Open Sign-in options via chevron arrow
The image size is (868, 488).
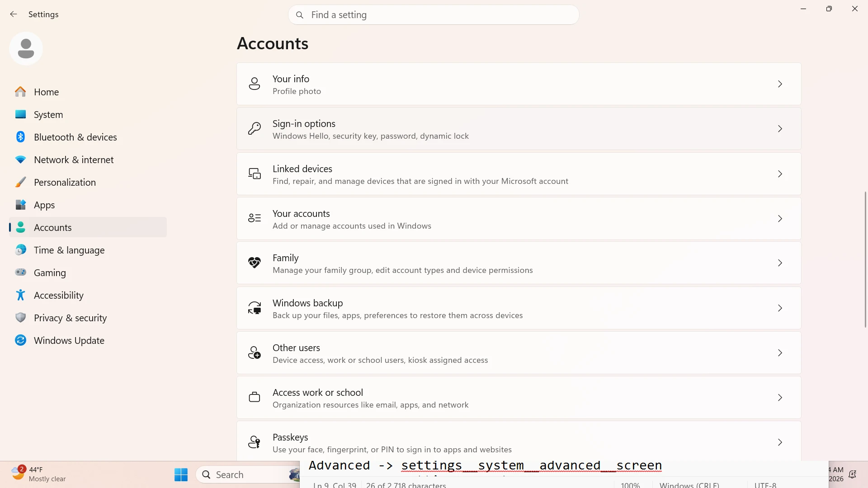point(780,129)
